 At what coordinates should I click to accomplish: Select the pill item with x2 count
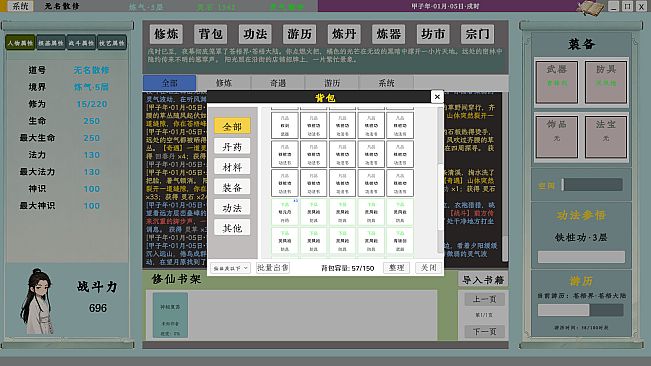click(285, 212)
